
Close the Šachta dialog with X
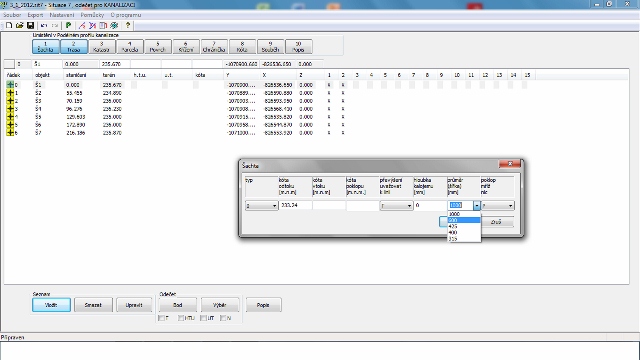pos(510,164)
